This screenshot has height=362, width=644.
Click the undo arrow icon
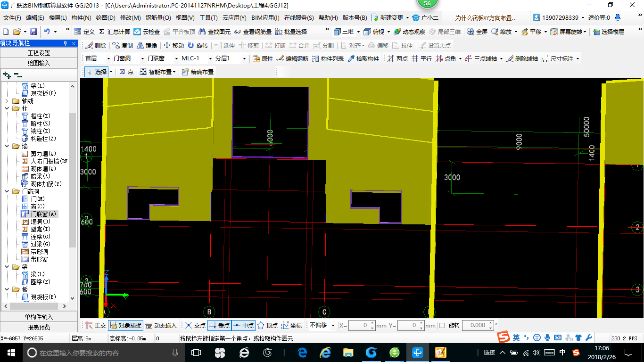point(47,32)
